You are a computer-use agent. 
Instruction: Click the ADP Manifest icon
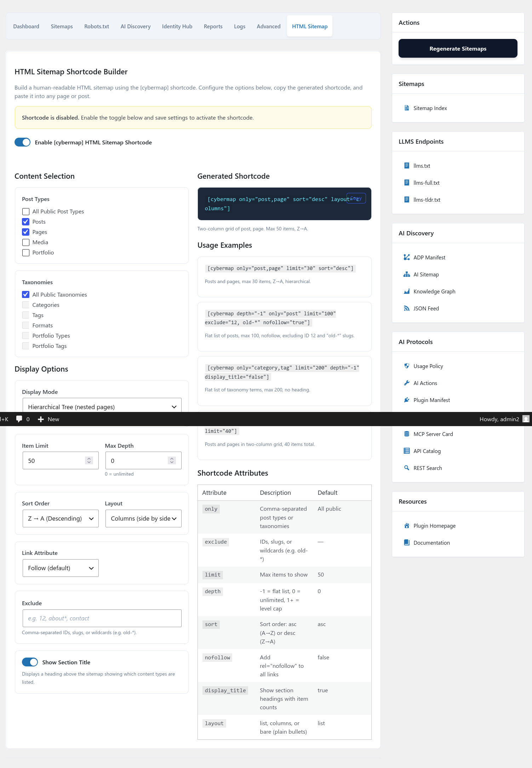click(407, 257)
